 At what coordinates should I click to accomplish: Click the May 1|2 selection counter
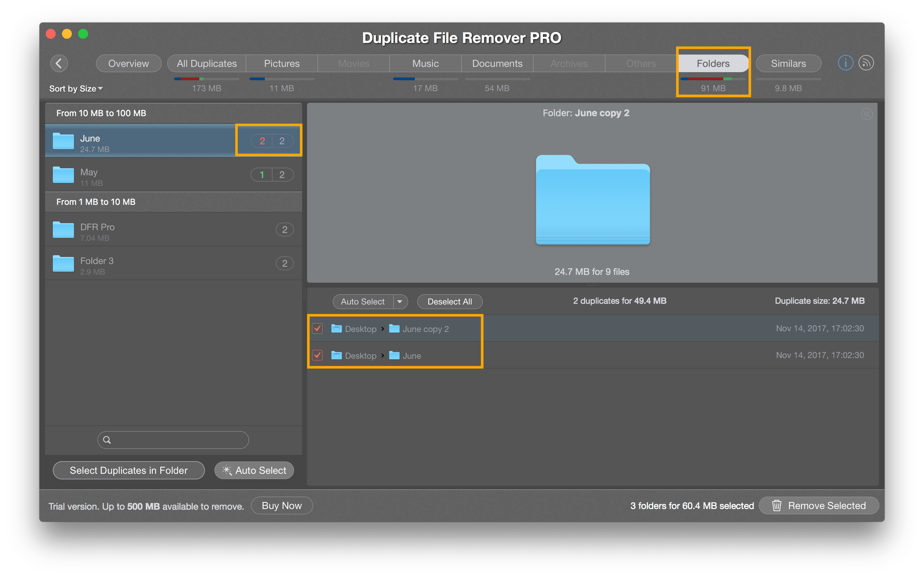(272, 175)
